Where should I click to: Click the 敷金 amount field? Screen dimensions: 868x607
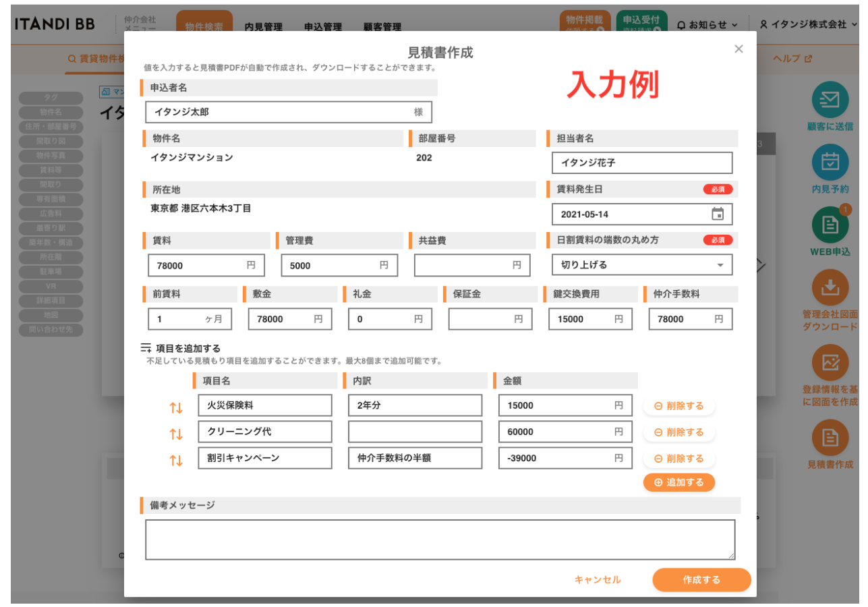click(290, 319)
